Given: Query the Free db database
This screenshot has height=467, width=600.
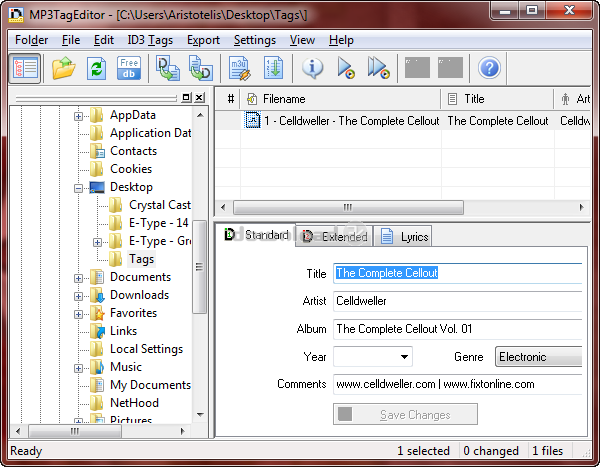Looking at the screenshot, I should [129, 69].
